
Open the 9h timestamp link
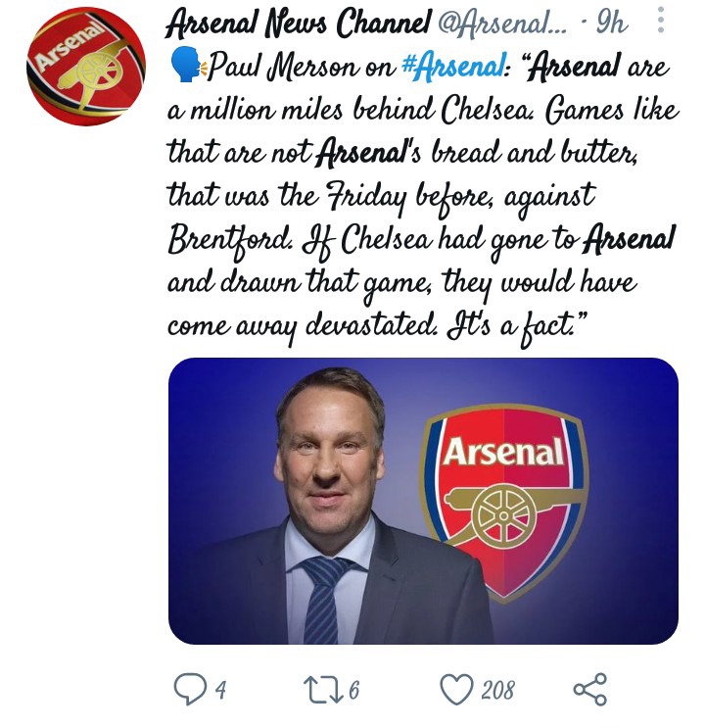[x=612, y=24]
